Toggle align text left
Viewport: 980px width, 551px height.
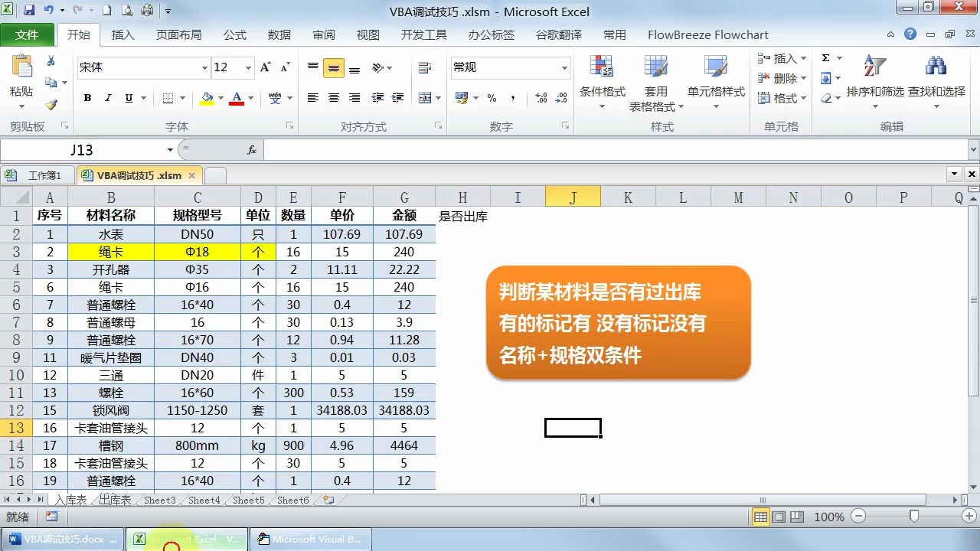pos(312,98)
